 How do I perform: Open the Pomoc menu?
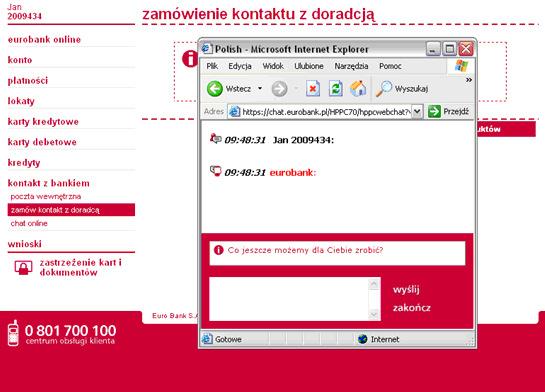390,66
